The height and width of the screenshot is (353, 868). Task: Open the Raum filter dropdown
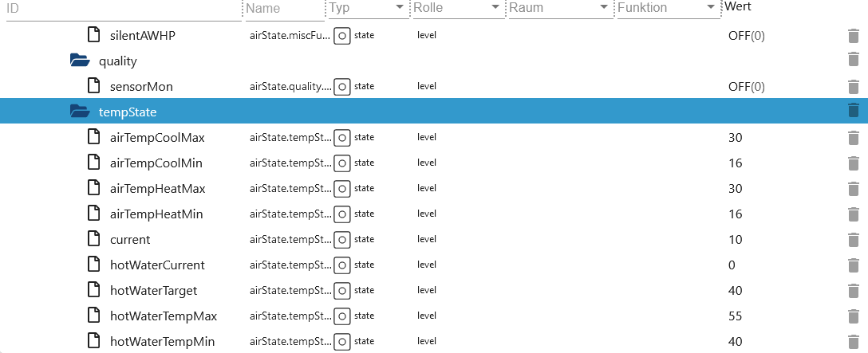pyautogui.click(x=604, y=7)
